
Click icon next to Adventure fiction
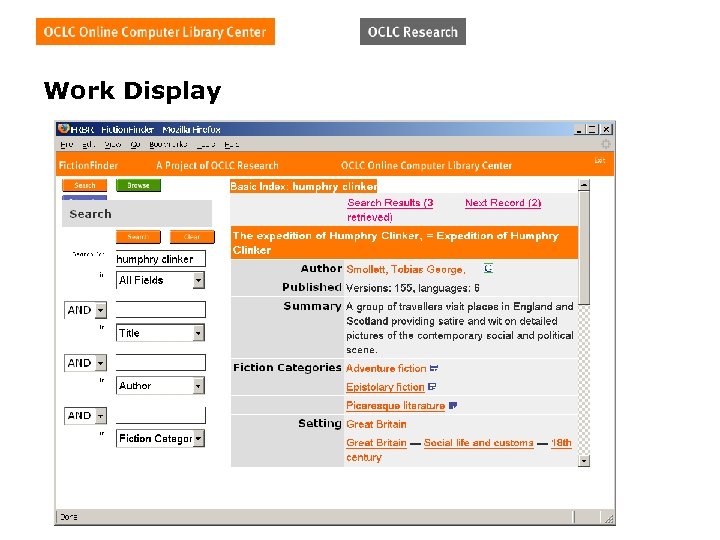(434, 368)
